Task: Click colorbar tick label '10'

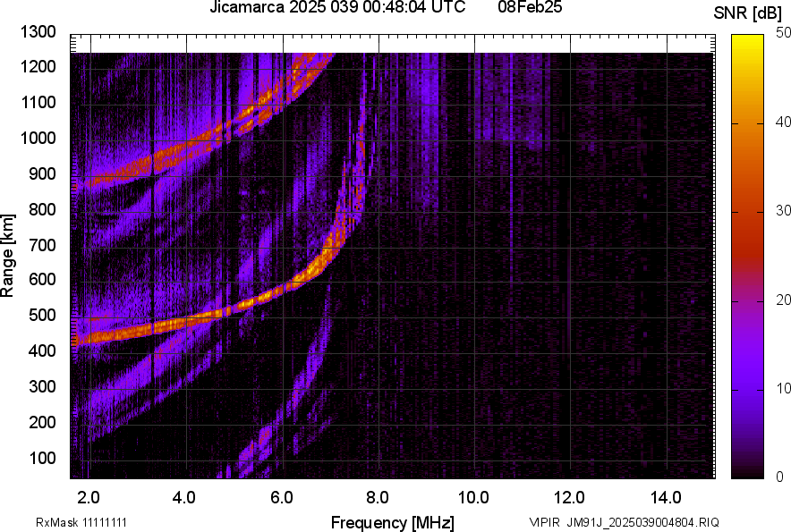Action: [782, 389]
